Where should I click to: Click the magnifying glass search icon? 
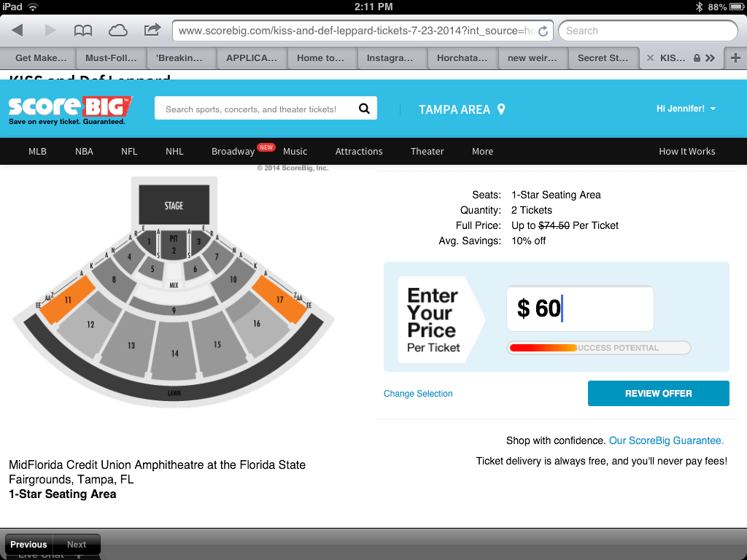pyautogui.click(x=365, y=109)
